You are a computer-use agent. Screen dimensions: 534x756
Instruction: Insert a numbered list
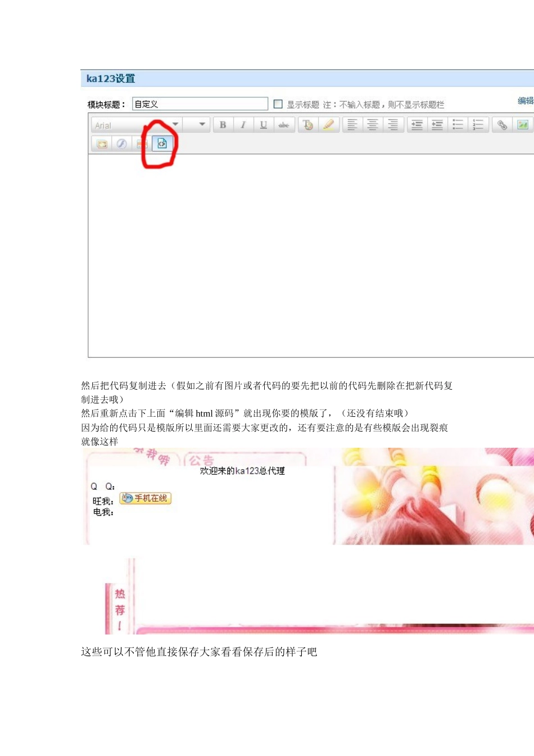click(x=478, y=125)
